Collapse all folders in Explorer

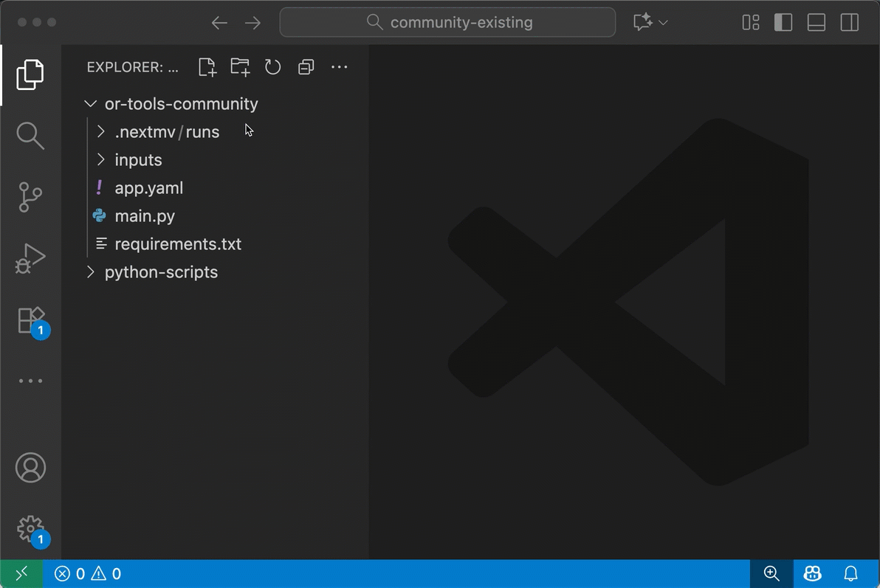(x=306, y=67)
